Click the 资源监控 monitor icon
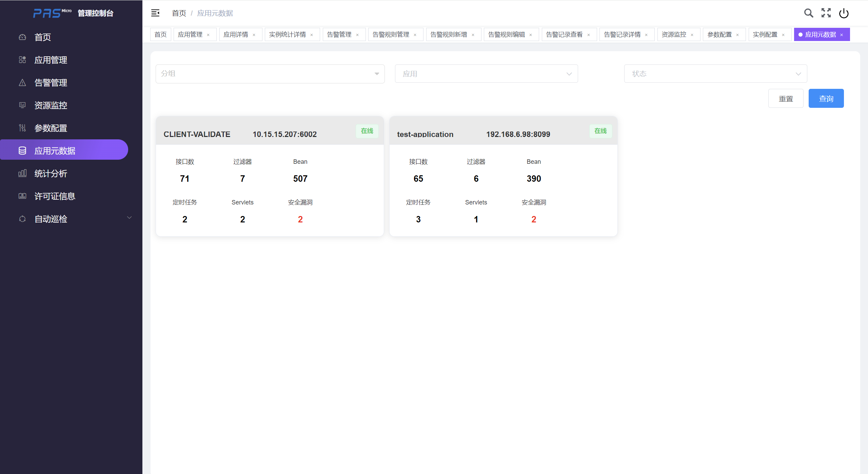868x474 pixels. 22,105
